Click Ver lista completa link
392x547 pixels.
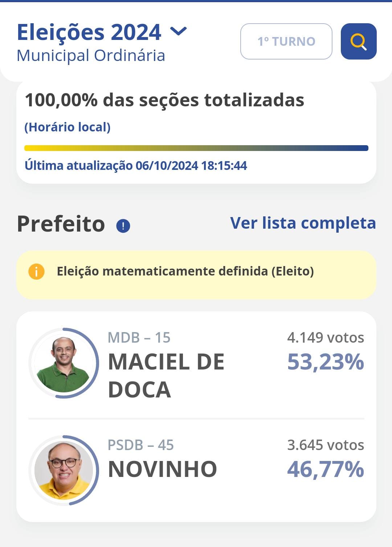click(x=303, y=223)
